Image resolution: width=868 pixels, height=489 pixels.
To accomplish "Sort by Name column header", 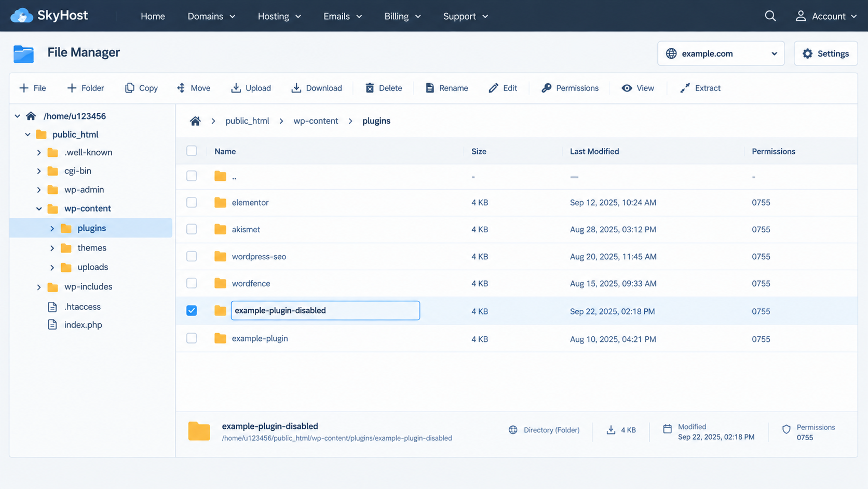I will click(x=225, y=151).
